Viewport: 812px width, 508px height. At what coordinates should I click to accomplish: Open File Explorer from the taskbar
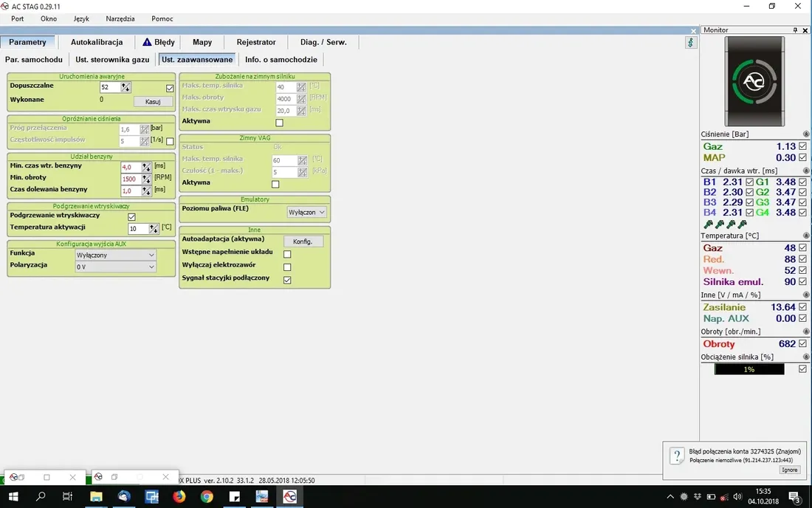96,497
